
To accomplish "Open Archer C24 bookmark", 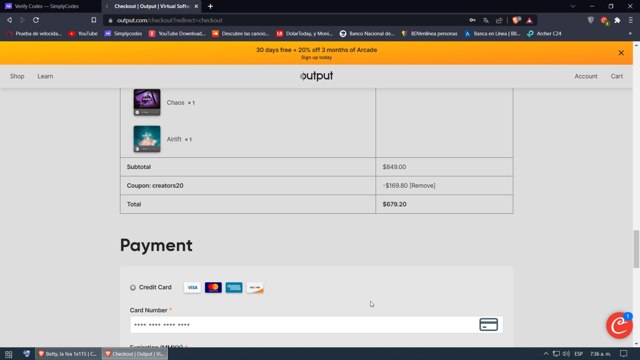I will click(x=544, y=33).
